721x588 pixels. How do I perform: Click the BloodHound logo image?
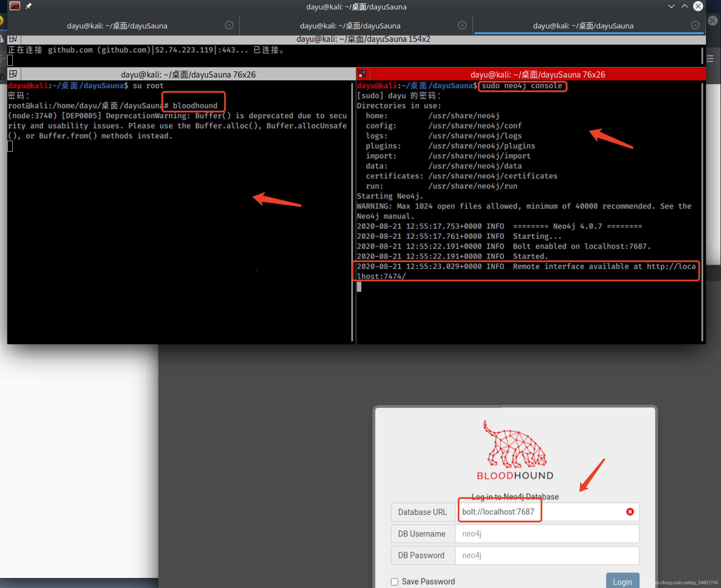click(515, 449)
